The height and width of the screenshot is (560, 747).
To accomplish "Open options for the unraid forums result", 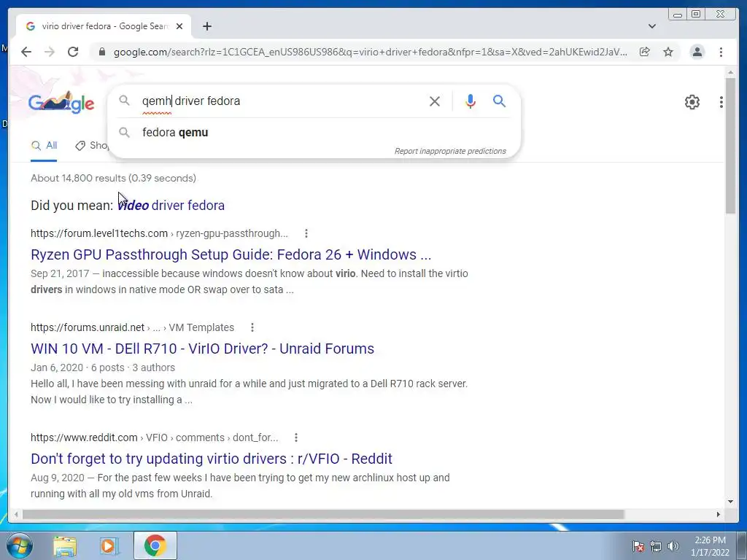I will 252,327.
